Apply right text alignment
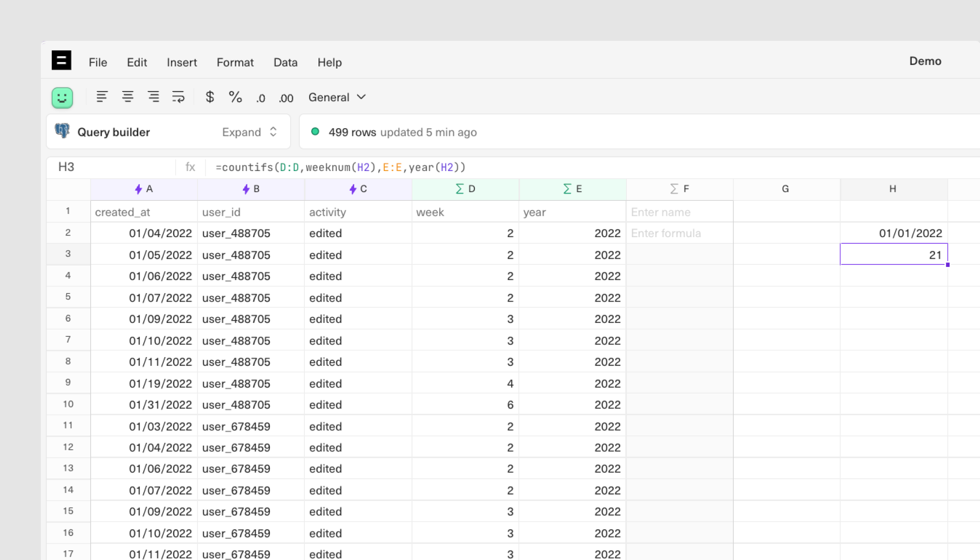980x560 pixels. [x=153, y=97]
